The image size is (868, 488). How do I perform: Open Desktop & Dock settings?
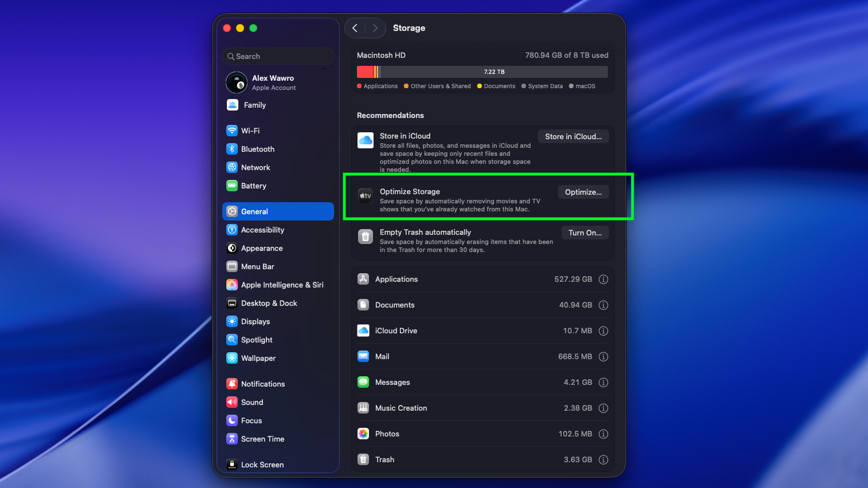point(278,303)
